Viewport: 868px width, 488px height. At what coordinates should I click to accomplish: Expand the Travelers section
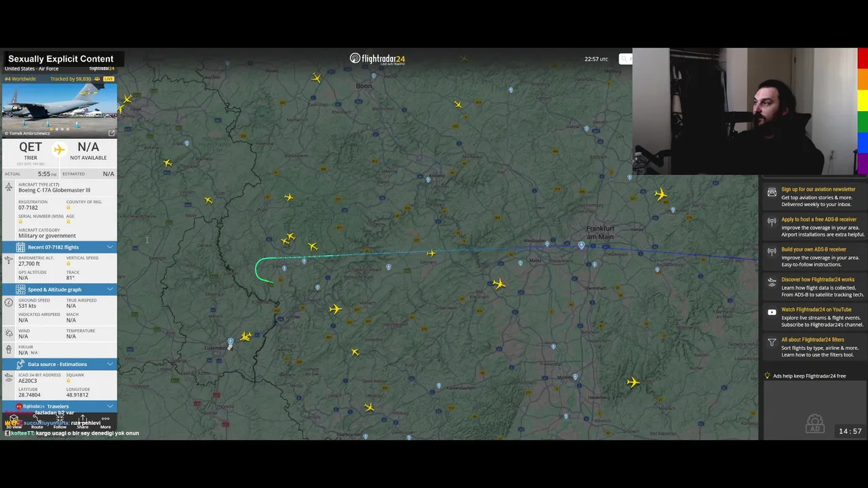pyautogui.click(x=59, y=406)
